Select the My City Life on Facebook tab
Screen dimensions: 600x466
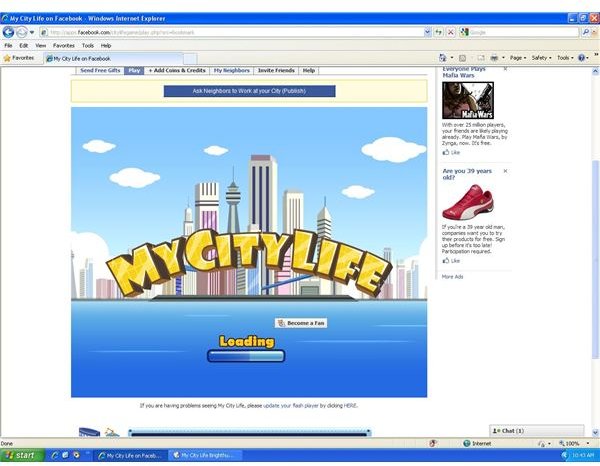tap(113, 59)
